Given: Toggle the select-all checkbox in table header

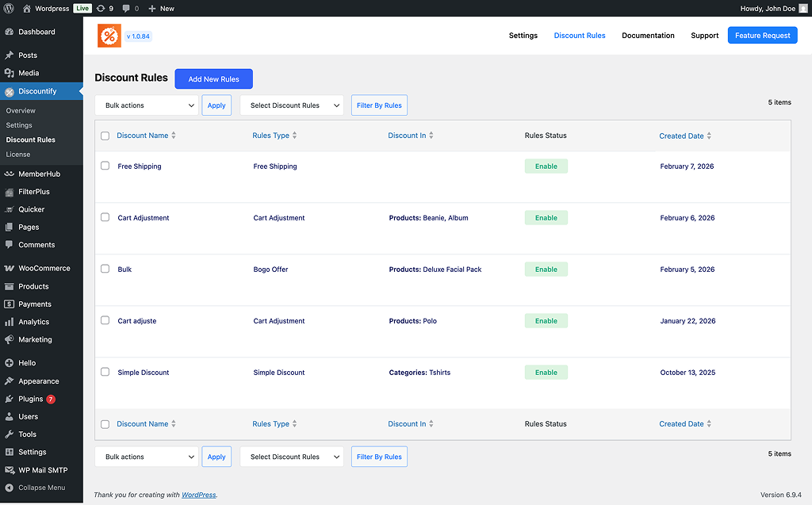Looking at the screenshot, I should coord(105,136).
